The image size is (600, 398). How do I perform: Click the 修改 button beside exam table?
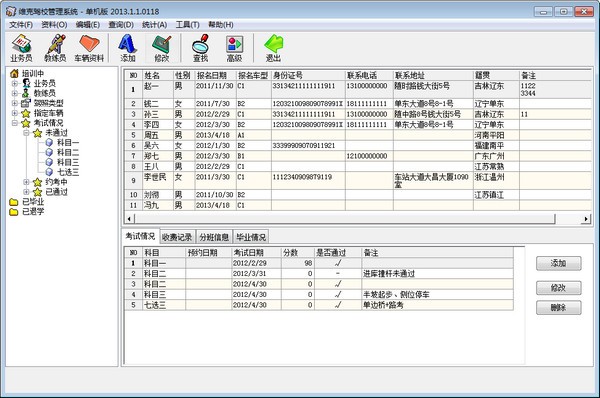tap(558, 288)
